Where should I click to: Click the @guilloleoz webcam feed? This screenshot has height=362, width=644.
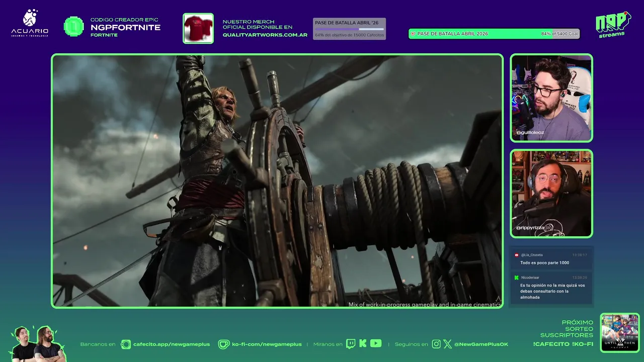(551, 98)
